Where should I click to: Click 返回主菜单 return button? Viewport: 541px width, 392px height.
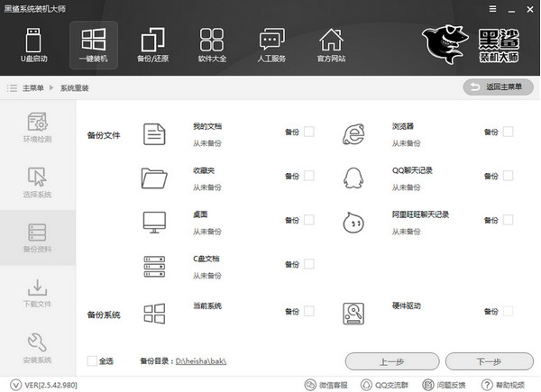click(x=497, y=87)
